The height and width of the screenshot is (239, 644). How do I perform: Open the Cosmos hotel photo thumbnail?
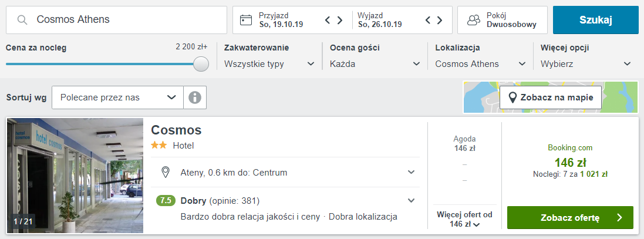click(75, 176)
